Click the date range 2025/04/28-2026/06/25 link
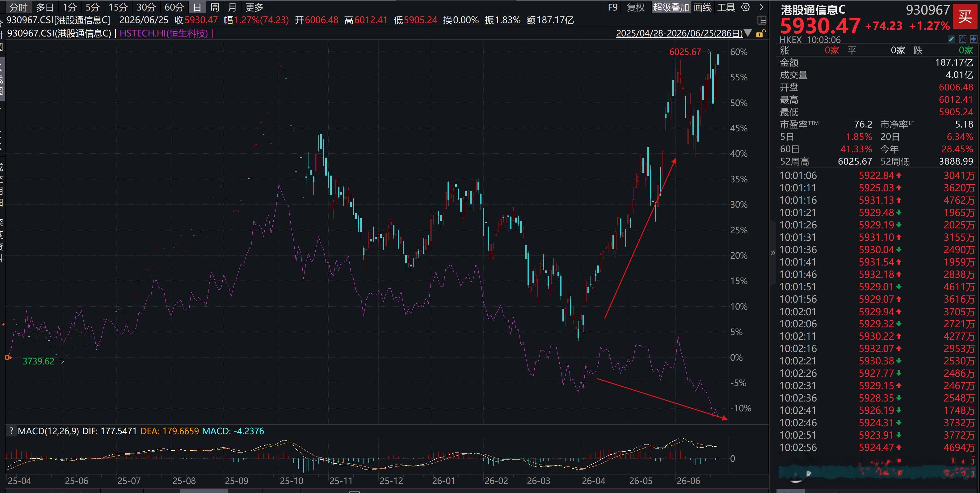The height and width of the screenshot is (493, 980). (679, 33)
